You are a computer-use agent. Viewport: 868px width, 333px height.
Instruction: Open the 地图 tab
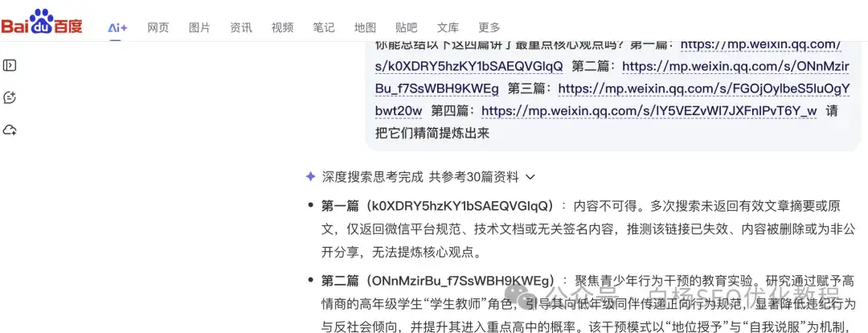(x=366, y=27)
